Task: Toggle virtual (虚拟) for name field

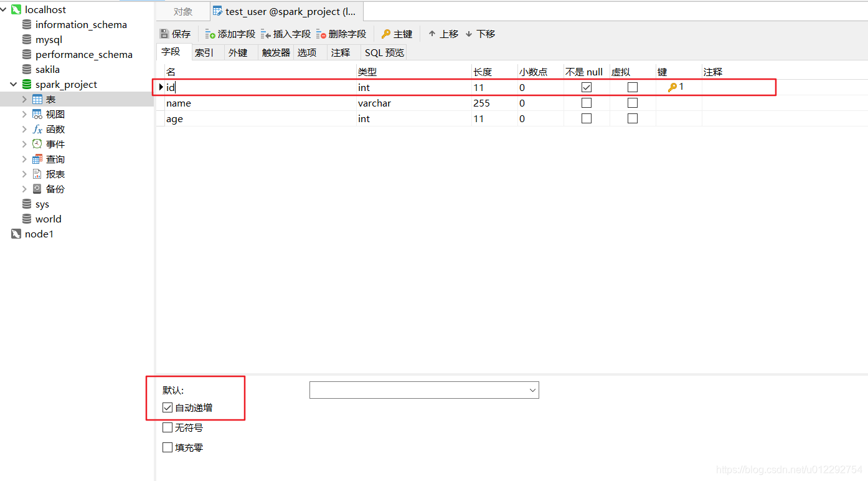Action: click(x=633, y=103)
